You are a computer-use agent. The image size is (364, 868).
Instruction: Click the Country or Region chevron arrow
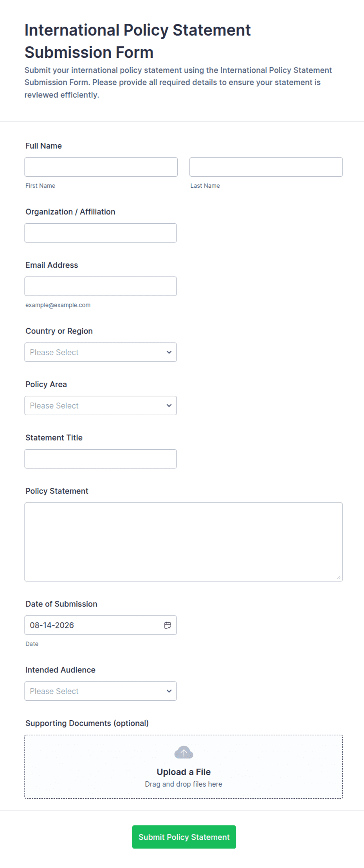169,352
